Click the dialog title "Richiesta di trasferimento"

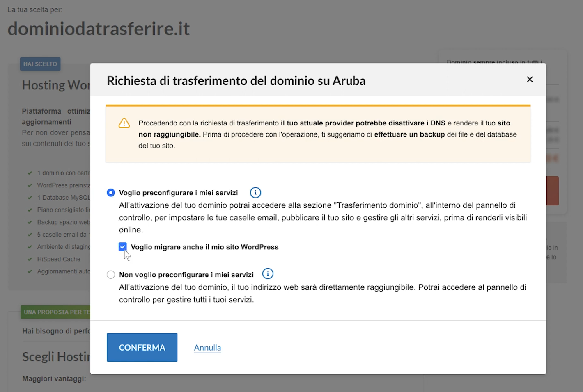(236, 81)
